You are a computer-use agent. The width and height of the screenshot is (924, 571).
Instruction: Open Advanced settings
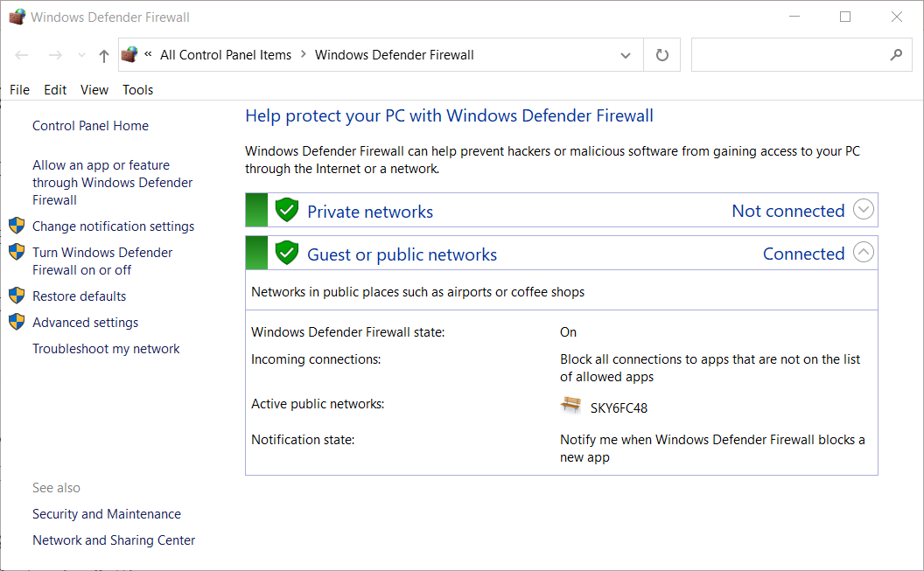click(86, 323)
